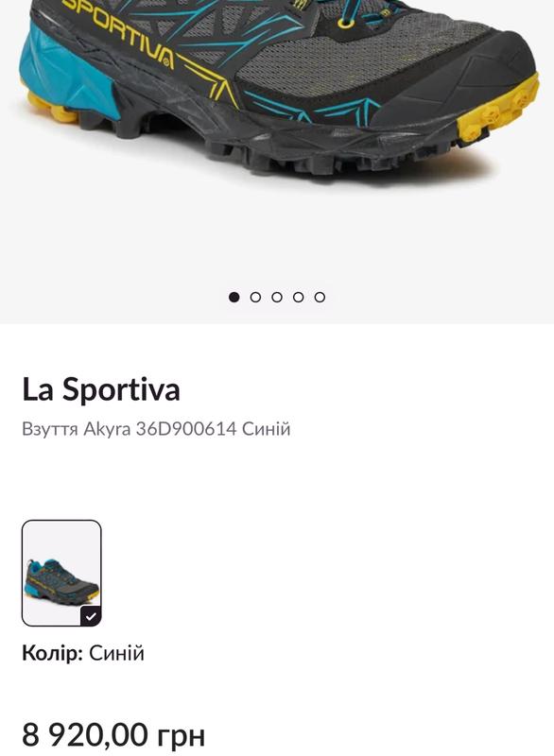This screenshot has height=756, width=554.
Task: Switch to the fourth carousel image dot
Action: 298,297
